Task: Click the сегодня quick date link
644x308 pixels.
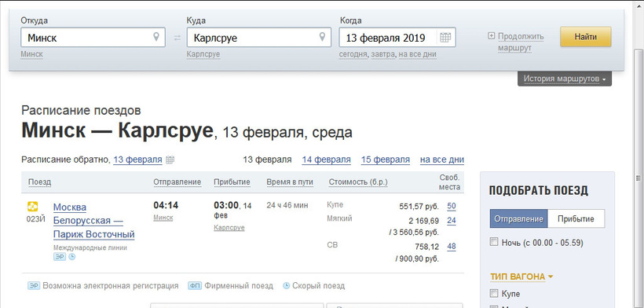Action: pyautogui.click(x=353, y=54)
